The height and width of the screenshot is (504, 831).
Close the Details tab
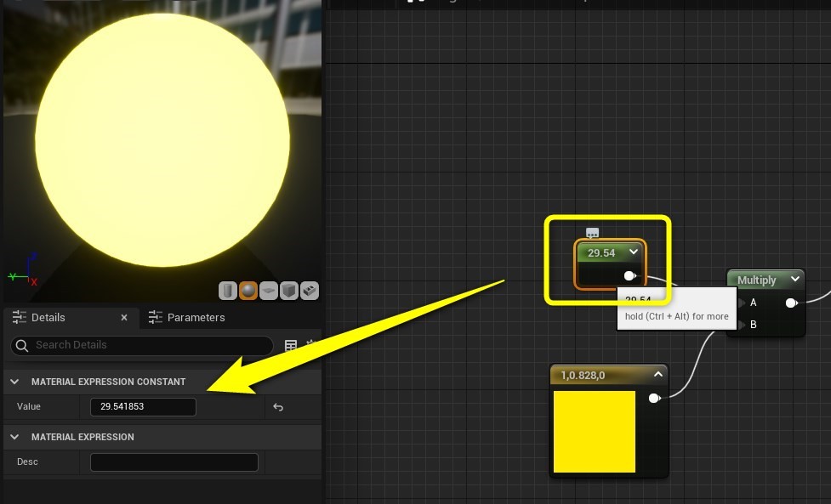click(124, 317)
